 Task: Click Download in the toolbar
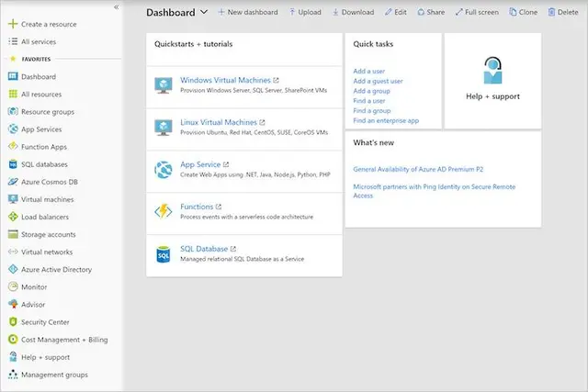[353, 12]
